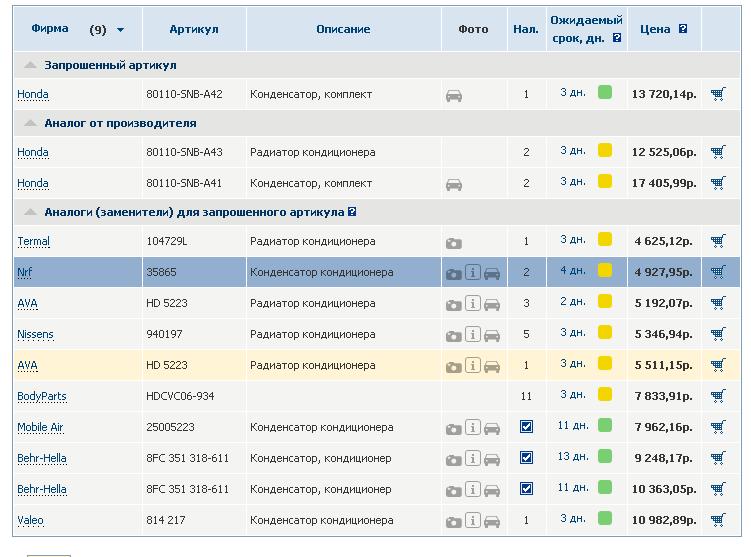Image resolution: width=751 pixels, height=557 pixels.
Task: Open car icon for Mobile Air 25005223
Action: [x=492, y=429]
